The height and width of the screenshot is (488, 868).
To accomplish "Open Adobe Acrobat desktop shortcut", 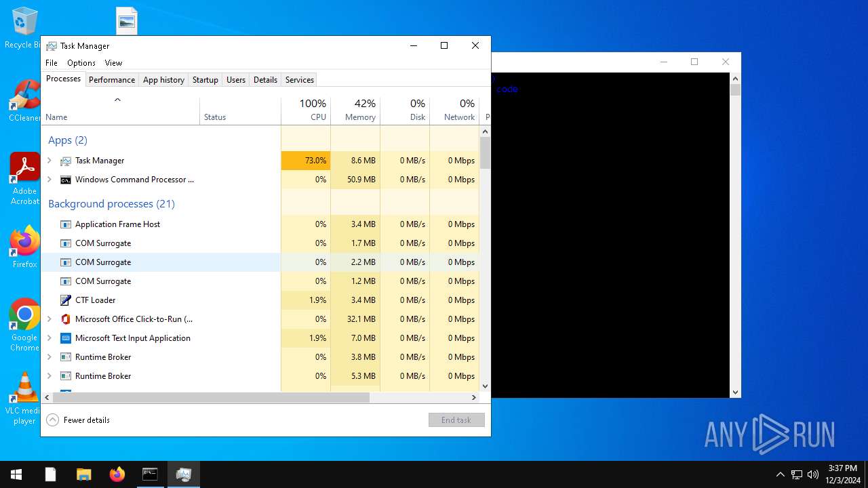I will tap(24, 178).
